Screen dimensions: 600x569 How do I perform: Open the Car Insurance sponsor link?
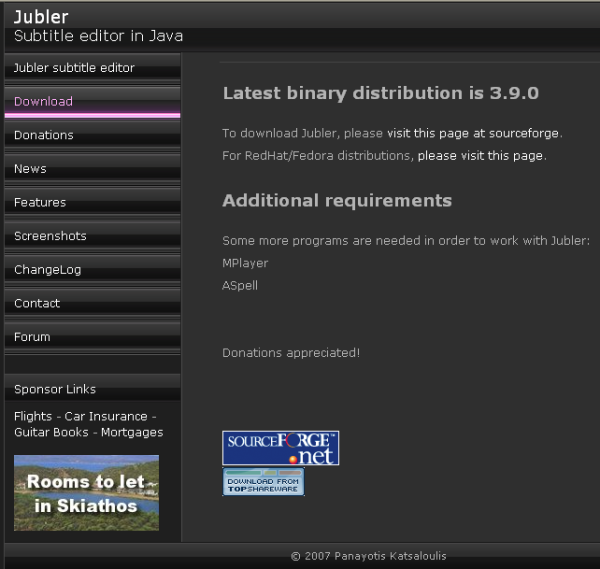(105, 416)
